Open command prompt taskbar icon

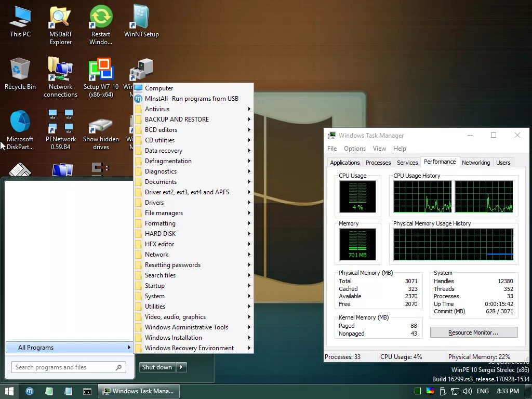[87, 391]
